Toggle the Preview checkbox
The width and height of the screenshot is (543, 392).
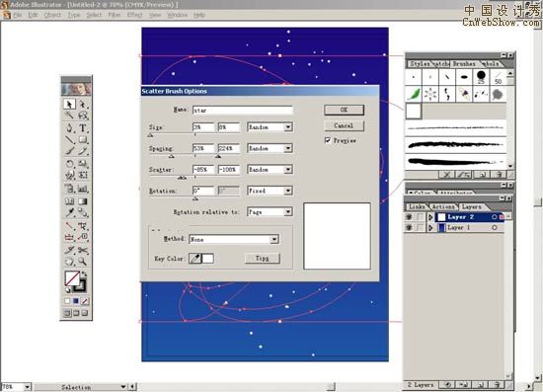328,140
